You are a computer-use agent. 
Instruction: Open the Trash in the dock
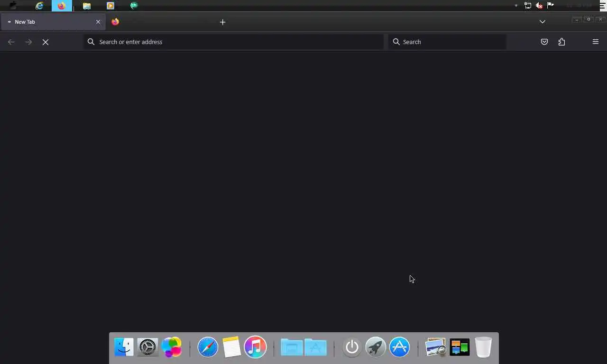click(483, 347)
